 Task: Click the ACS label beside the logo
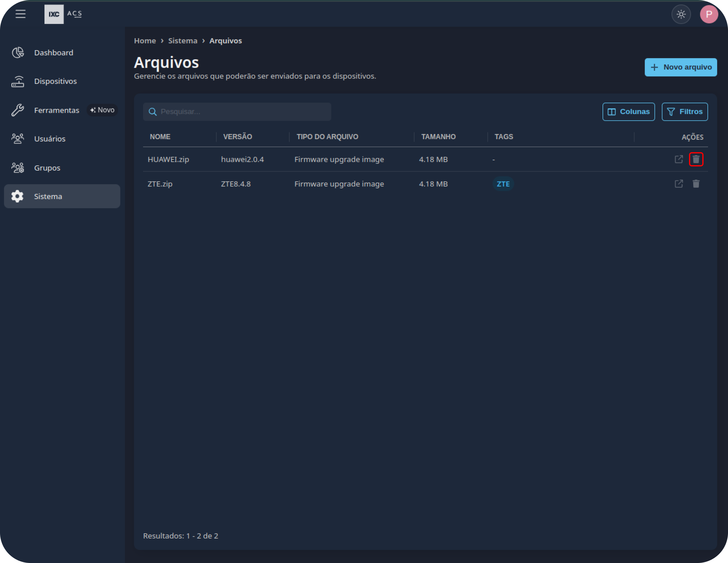[x=74, y=14]
